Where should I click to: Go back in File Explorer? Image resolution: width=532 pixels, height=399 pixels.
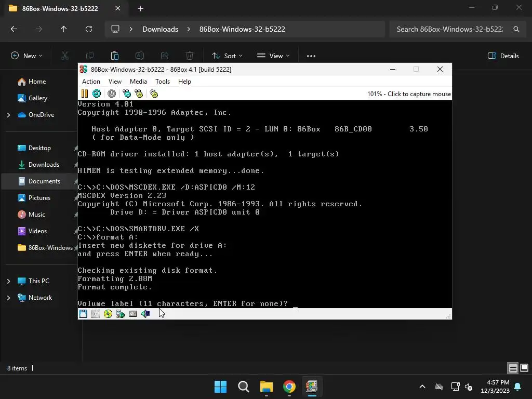pyautogui.click(x=14, y=29)
